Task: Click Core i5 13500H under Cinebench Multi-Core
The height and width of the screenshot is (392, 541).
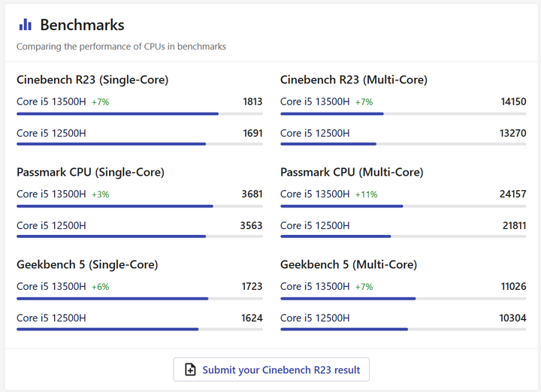Action: (x=315, y=101)
